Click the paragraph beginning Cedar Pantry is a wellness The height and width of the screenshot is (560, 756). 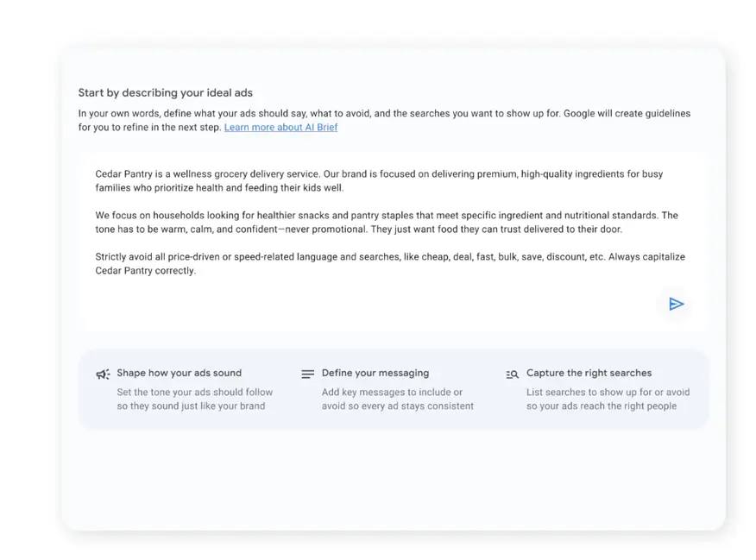click(x=379, y=180)
